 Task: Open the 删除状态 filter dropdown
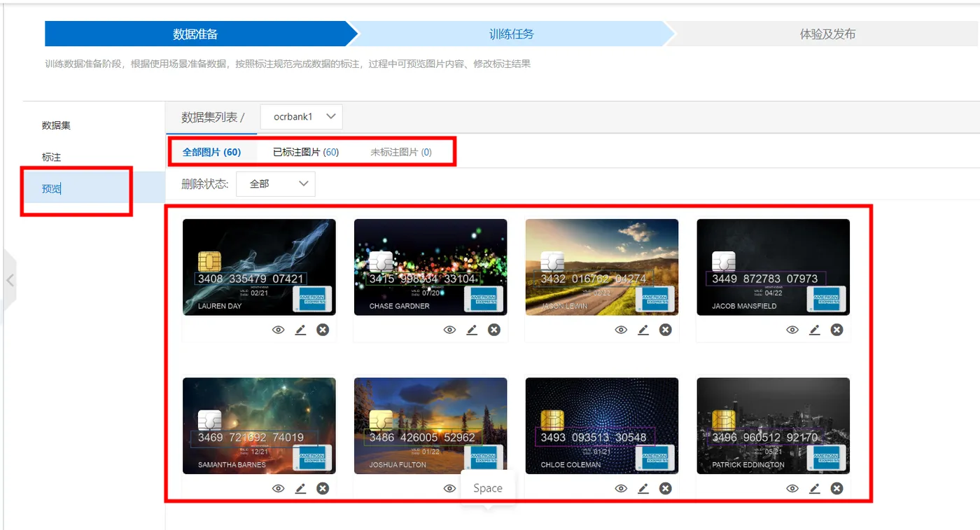tap(276, 184)
